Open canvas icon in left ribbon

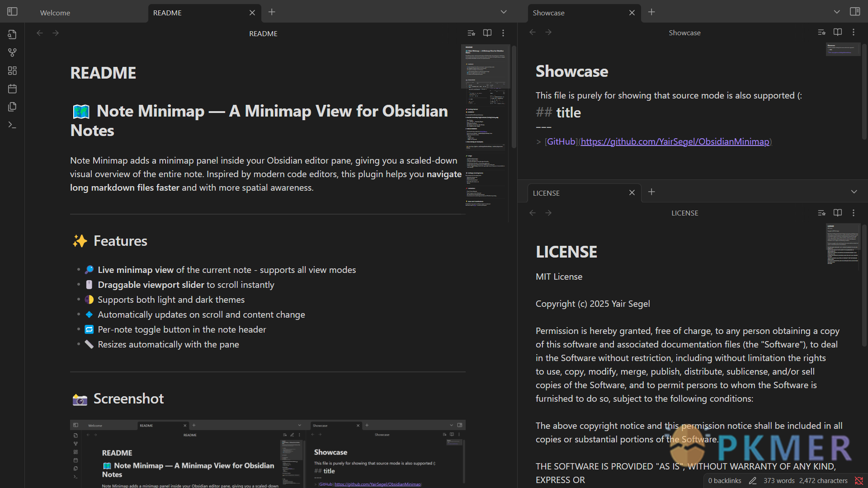(x=12, y=70)
